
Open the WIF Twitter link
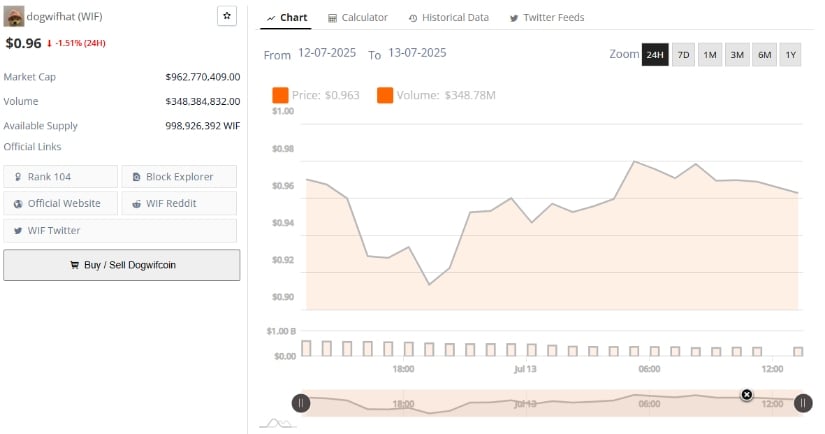pos(120,230)
